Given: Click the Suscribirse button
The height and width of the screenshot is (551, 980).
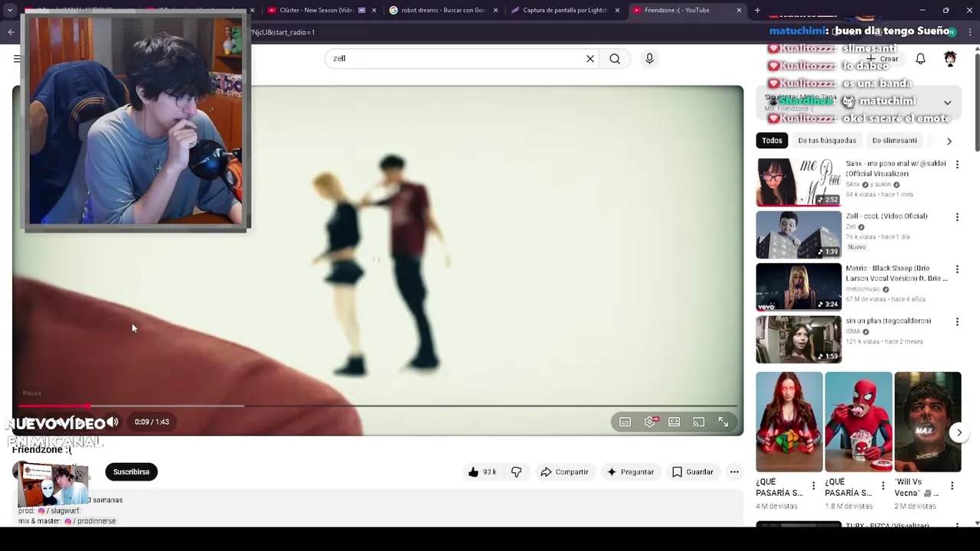Looking at the screenshot, I should [132, 472].
